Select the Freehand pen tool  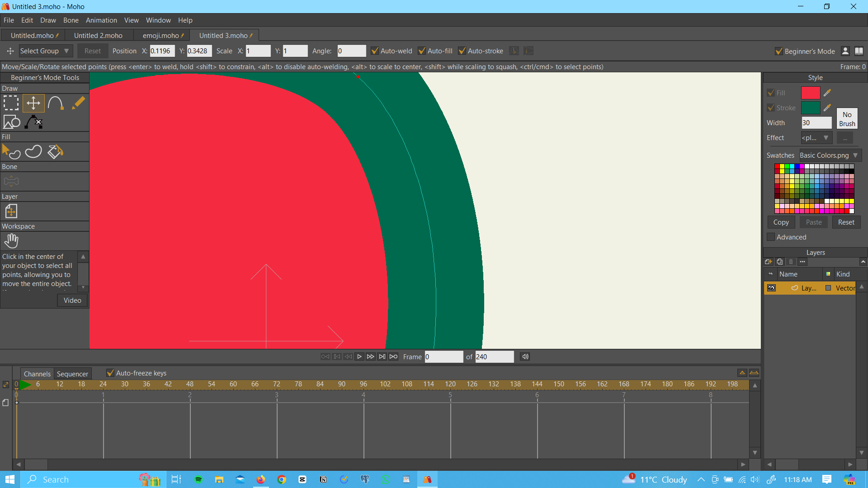tap(78, 103)
